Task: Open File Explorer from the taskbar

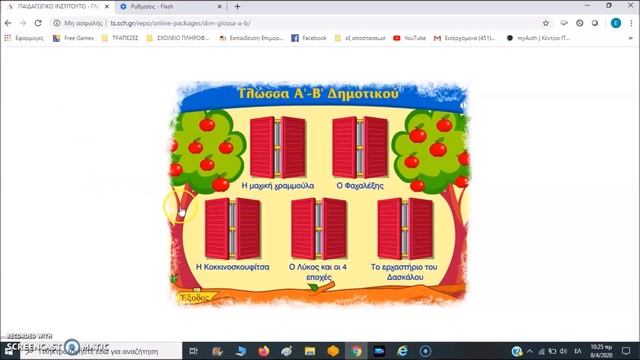Action: pyautogui.click(x=310, y=351)
